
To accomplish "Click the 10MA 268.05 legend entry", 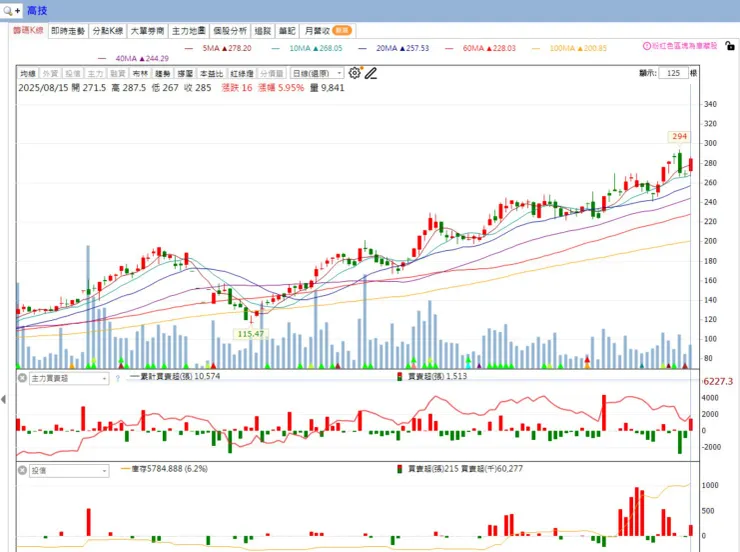I will tap(307, 48).
